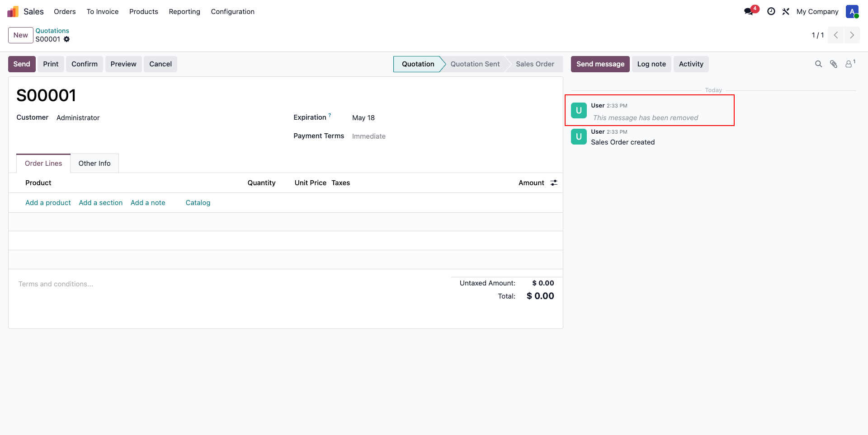Viewport: 868px width, 435px height.
Task: Click the Total $ 0.00 value
Action: tap(540, 296)
